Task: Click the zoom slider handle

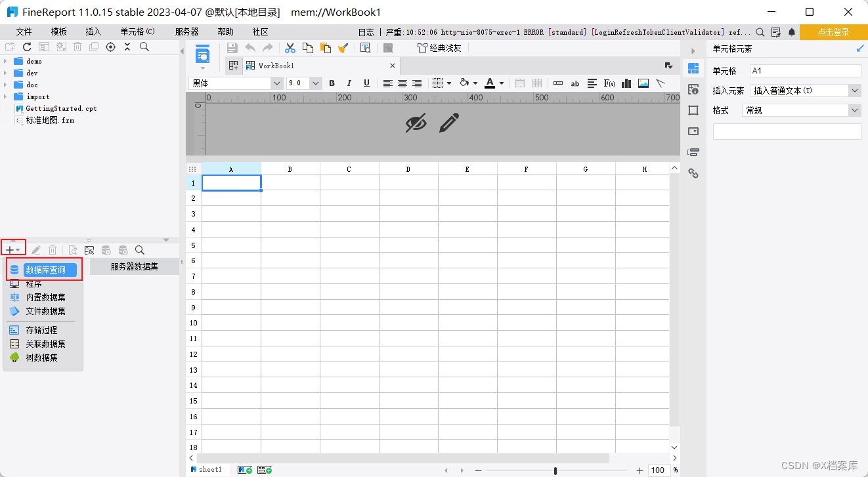Action: coord(556,470)
